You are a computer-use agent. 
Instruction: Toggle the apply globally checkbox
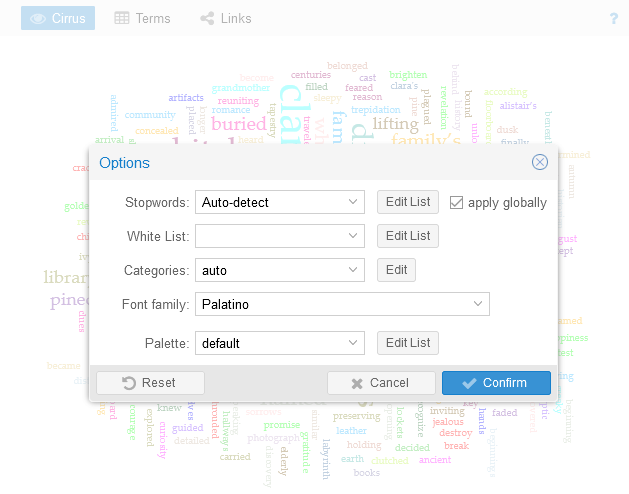coord(456,202)
